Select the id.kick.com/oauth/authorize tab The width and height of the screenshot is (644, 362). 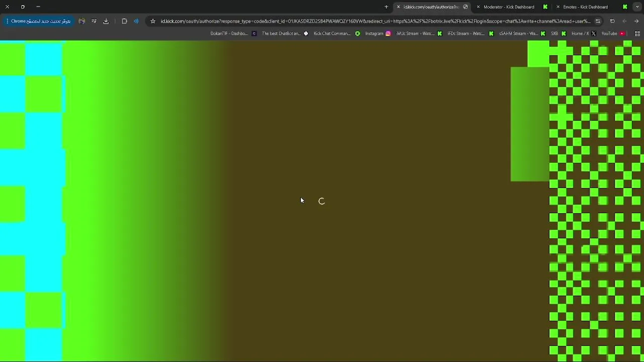pyautogui.click(x=433, y=7)
